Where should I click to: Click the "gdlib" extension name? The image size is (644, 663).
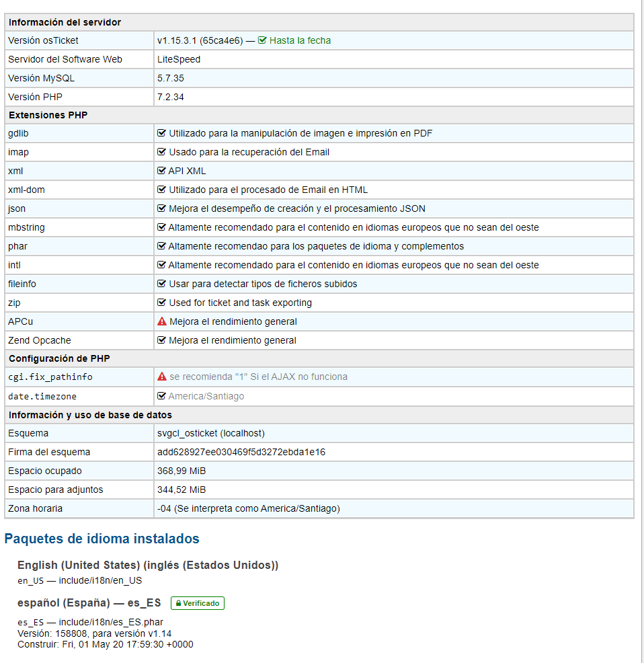pos(18,133)
